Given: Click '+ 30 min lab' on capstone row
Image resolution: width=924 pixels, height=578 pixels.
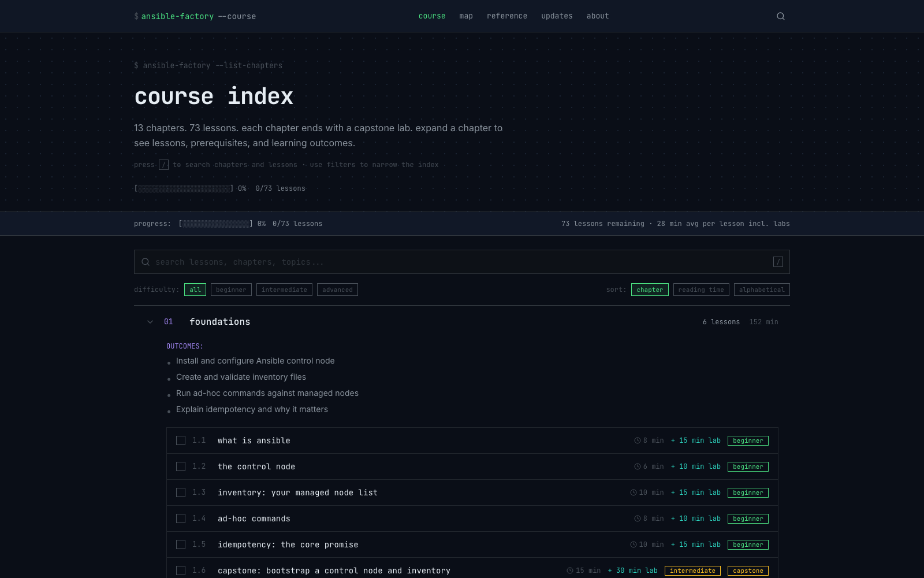Looking at the screenshot, I should click(x=632, y=570).
